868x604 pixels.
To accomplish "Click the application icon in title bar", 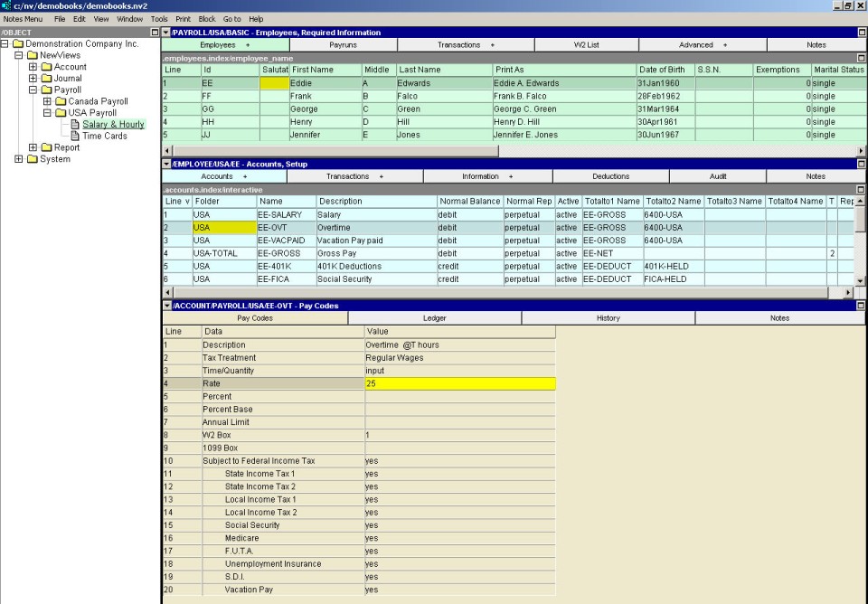I will tap(6, 5).
